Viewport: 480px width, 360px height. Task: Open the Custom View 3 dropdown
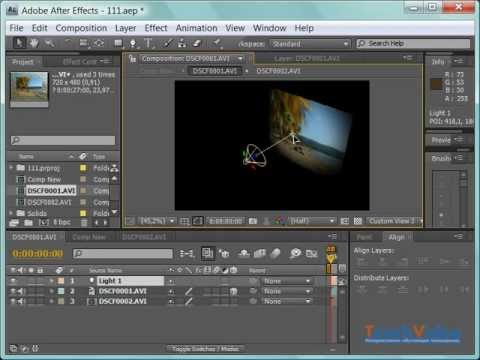[395, 221]
